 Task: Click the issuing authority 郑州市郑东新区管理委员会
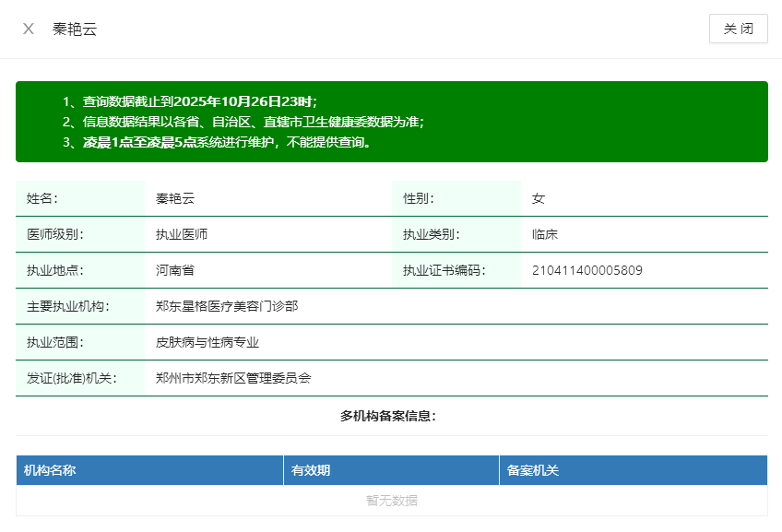click(233, 378)
